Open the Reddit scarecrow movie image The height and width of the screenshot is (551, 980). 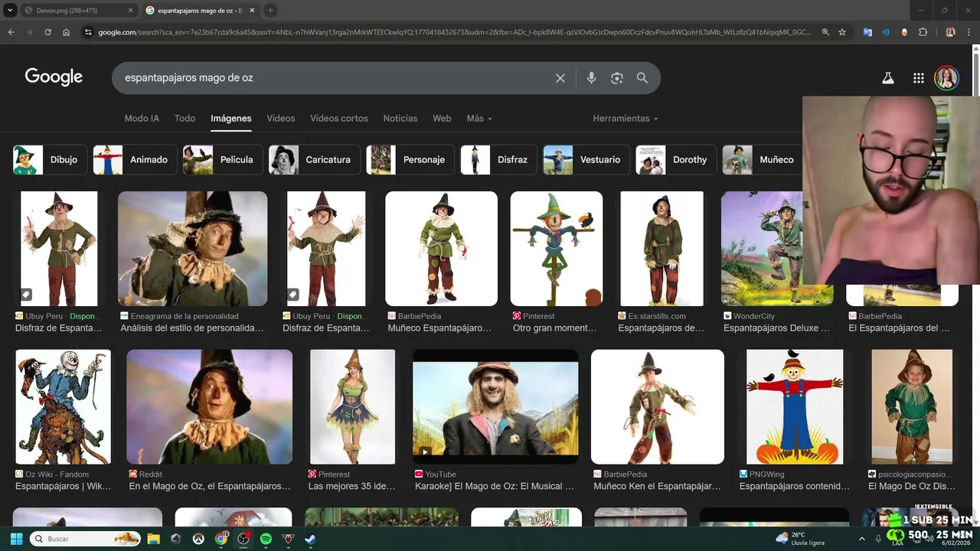[209, 407]
